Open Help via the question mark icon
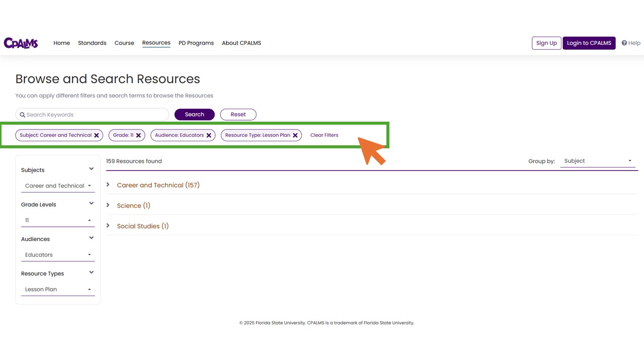Viewport: 644px width, 362px height. pos(624,43)
